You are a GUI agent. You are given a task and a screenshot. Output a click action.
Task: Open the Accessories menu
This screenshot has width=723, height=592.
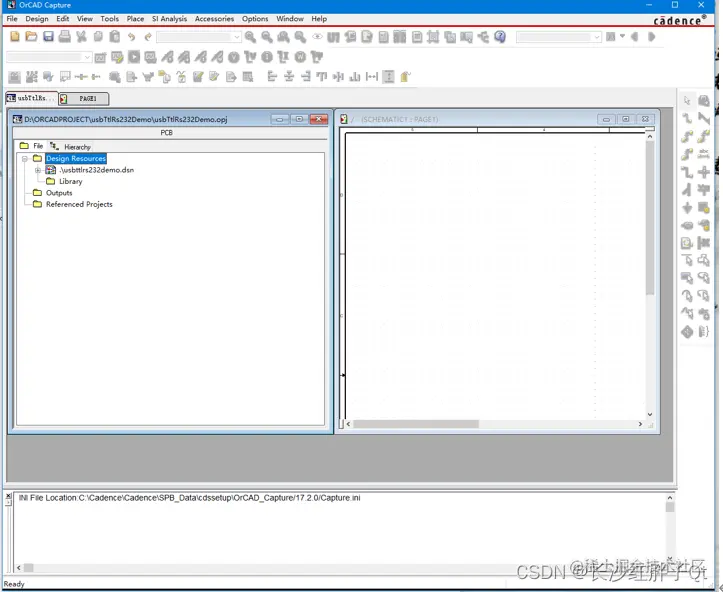click(214, 19)
